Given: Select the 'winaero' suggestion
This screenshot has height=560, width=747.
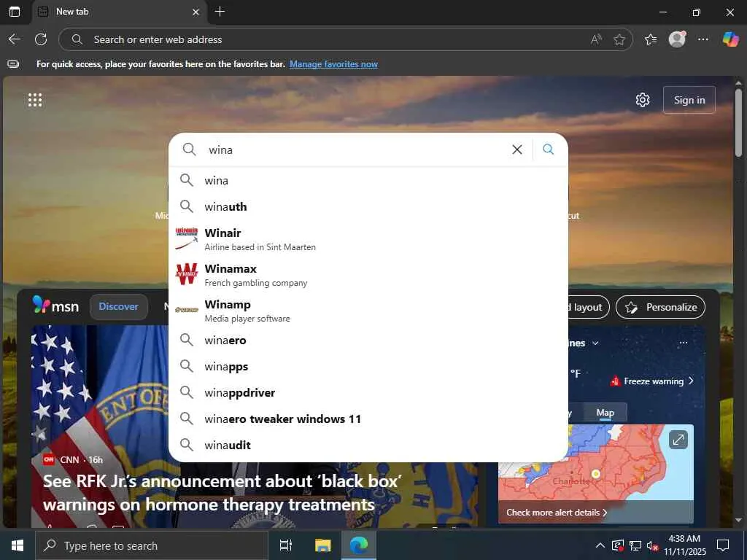Looking at the screenshot, I should coord(368,341).
